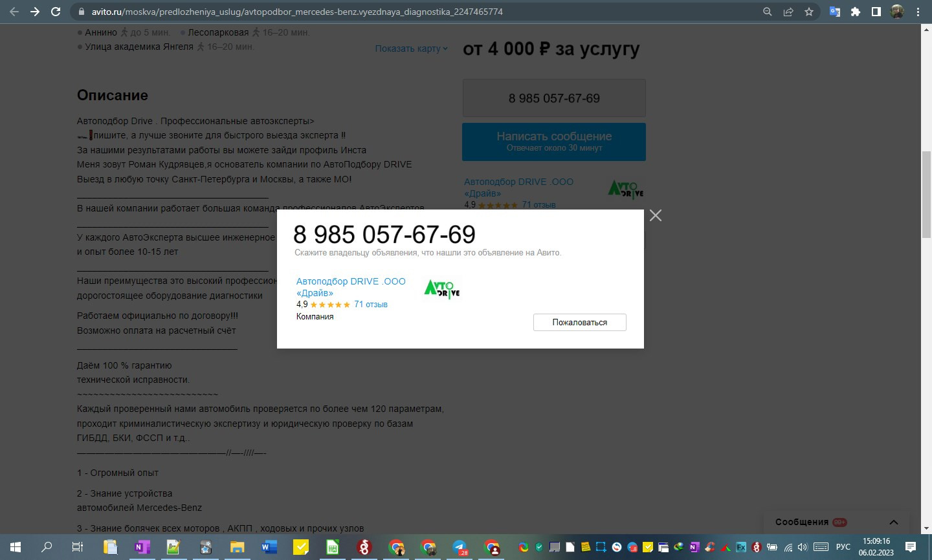The width and height of the screenshot is (932, 560).
Task: Click the zoom magnifier icon in address bar
Action: point(768,12)
